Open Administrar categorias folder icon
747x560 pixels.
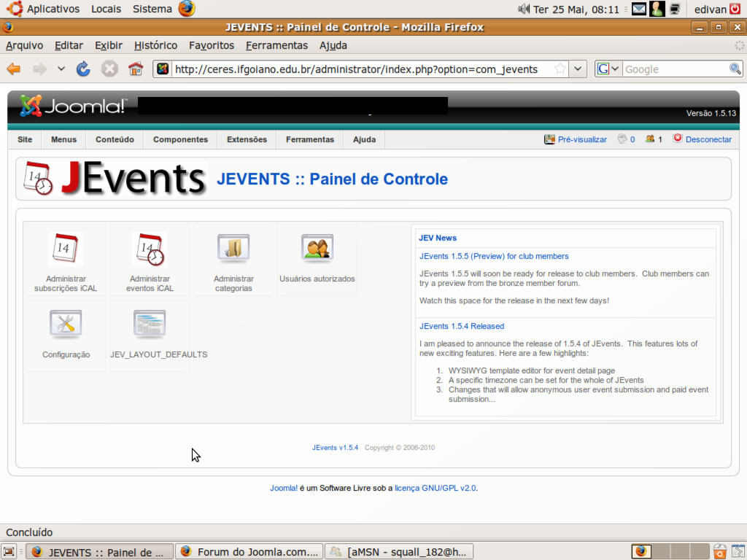233,248
